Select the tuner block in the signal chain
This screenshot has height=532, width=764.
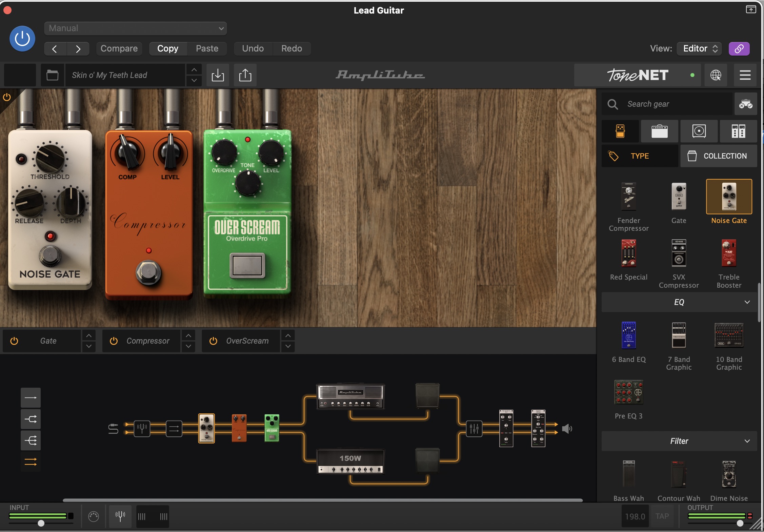point(142,429)
